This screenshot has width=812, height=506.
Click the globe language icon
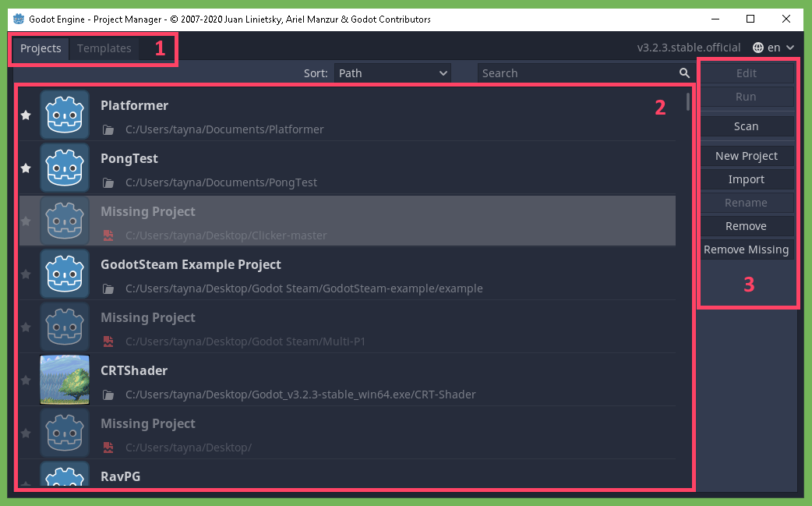click(758, 48)
